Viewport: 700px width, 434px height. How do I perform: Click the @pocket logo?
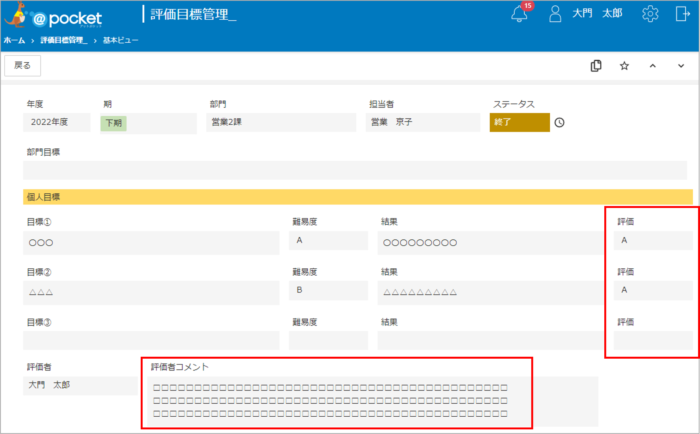pyautogui.click(x=54, y=16)
